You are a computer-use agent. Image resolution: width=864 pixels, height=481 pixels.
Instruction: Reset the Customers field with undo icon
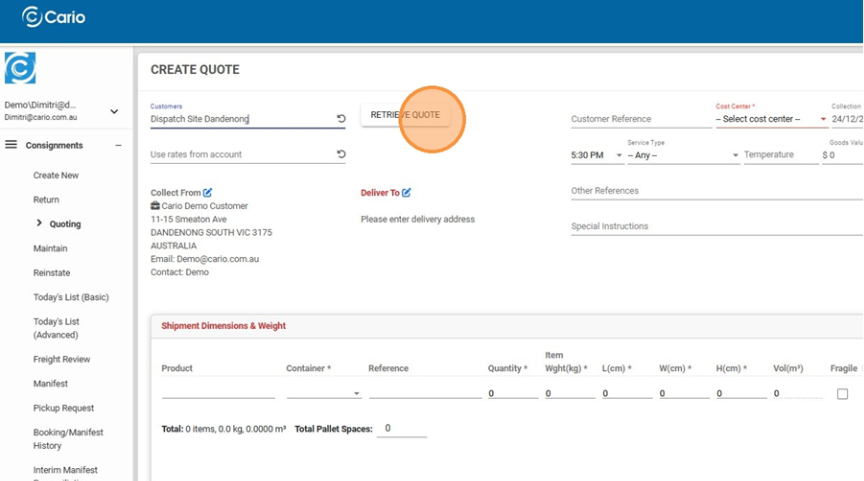pyautogui.click(x=341, y=119)
